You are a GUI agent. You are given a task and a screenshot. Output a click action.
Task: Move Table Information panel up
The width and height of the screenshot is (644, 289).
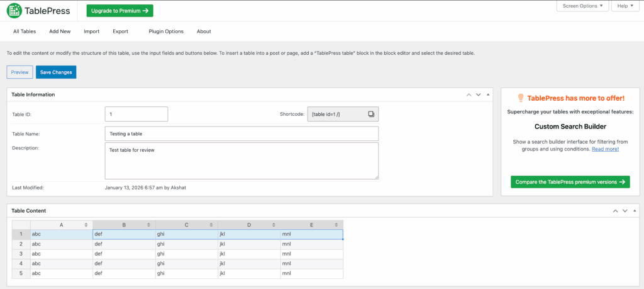pyautogui.click(x=469, y=94)
